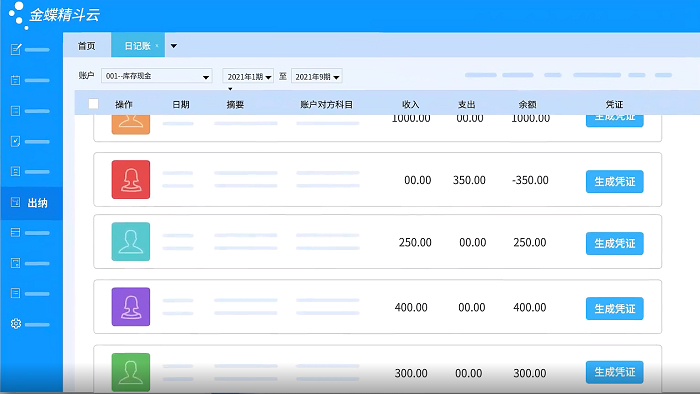
Task: Open the gear settings icon in the sidebar
Action: point(16,323)
